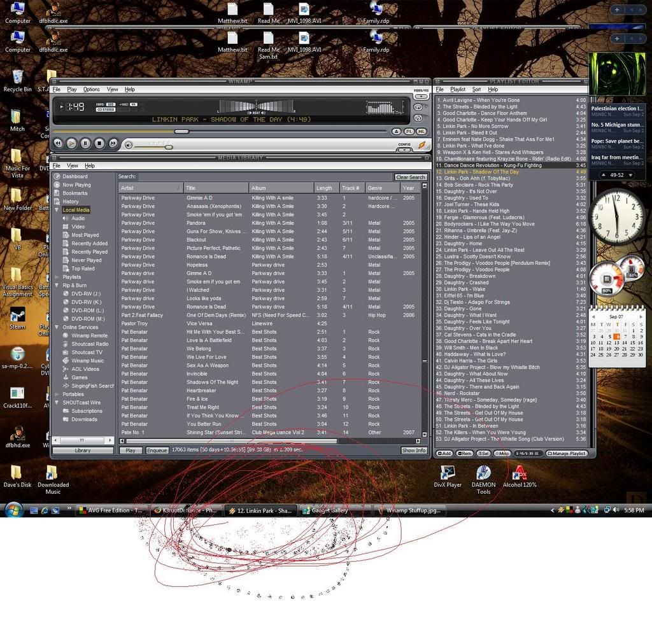The image size is (652, 644).
Task: Open the Config drawer dropdown in Winamp
Action: coord(404,150)
